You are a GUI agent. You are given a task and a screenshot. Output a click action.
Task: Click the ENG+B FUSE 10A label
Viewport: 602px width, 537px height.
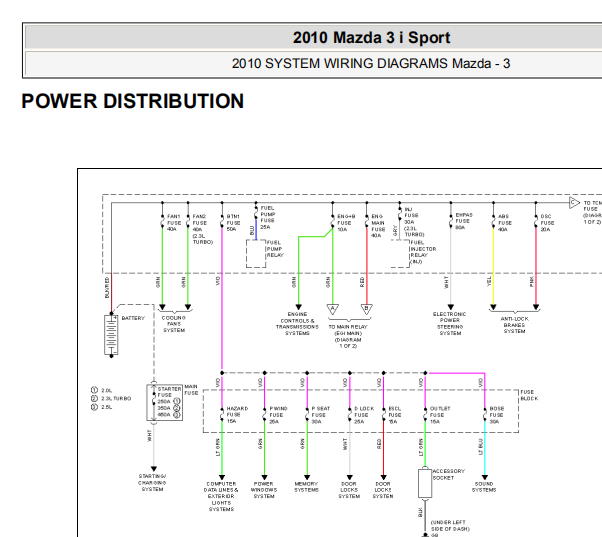coord(346,223)
